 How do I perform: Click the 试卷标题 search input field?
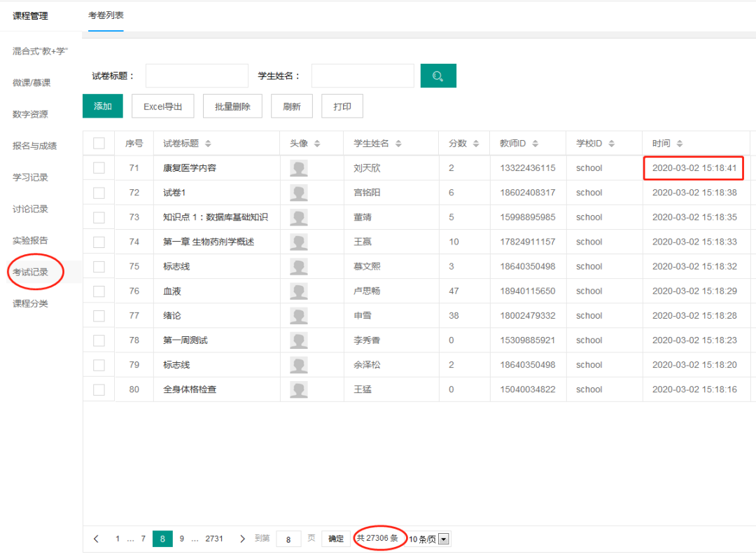197,76
